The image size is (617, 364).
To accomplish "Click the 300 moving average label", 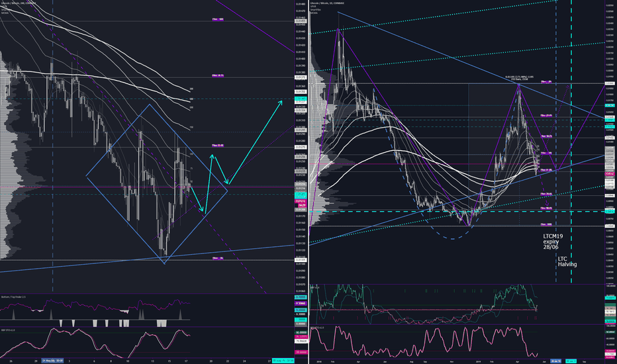I will [191, 89].
